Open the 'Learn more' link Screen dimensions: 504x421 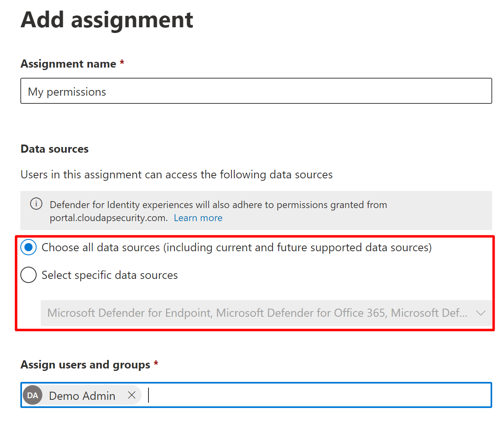coord(198,218)
